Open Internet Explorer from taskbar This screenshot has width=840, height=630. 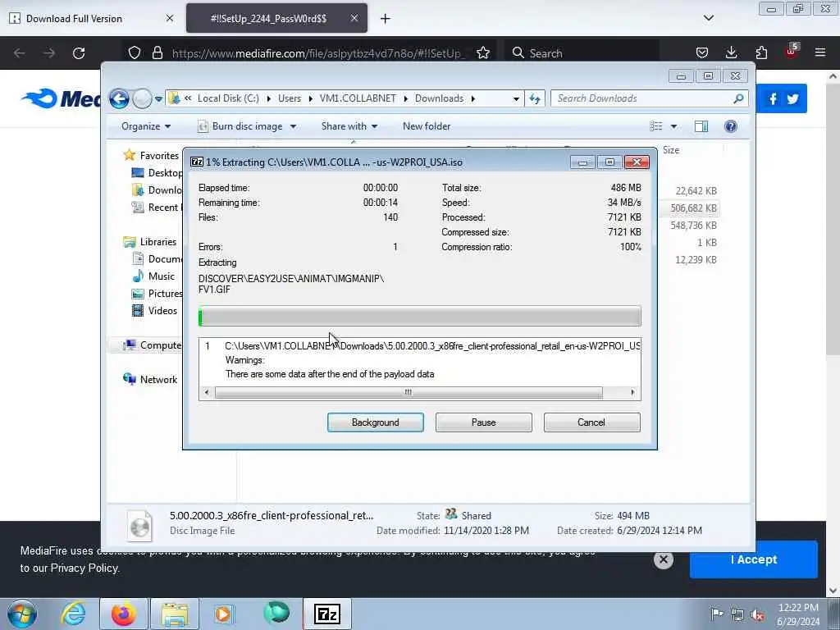click(x=73, y=614)
